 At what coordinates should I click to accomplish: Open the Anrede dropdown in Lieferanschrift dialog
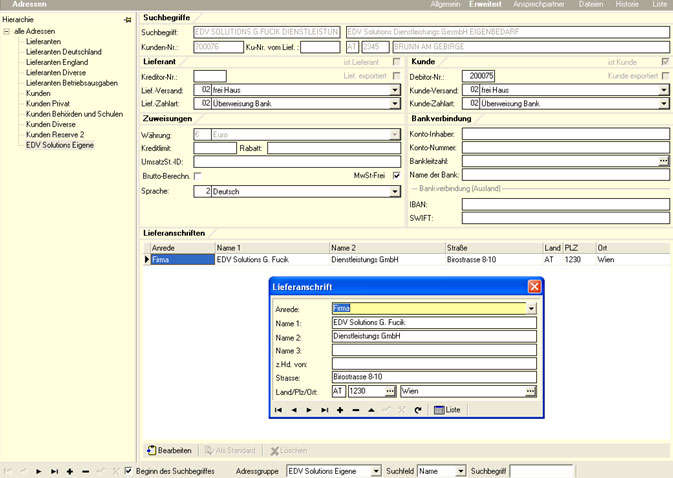pos(530,309)
